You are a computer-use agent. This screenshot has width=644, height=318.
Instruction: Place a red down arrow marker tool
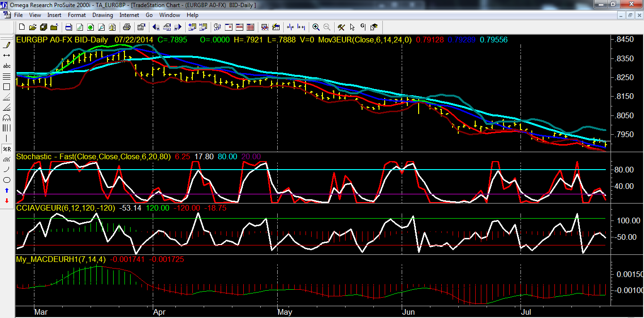7,201
